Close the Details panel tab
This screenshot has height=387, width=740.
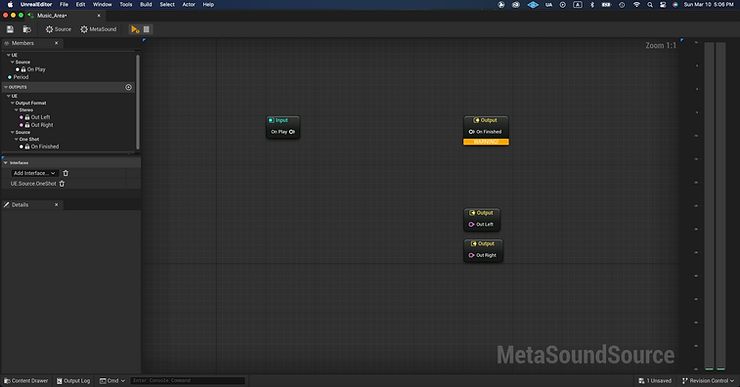pos(57,205)
